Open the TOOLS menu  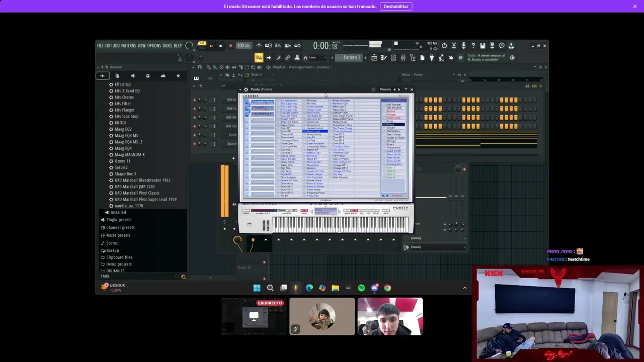[167, 46]
